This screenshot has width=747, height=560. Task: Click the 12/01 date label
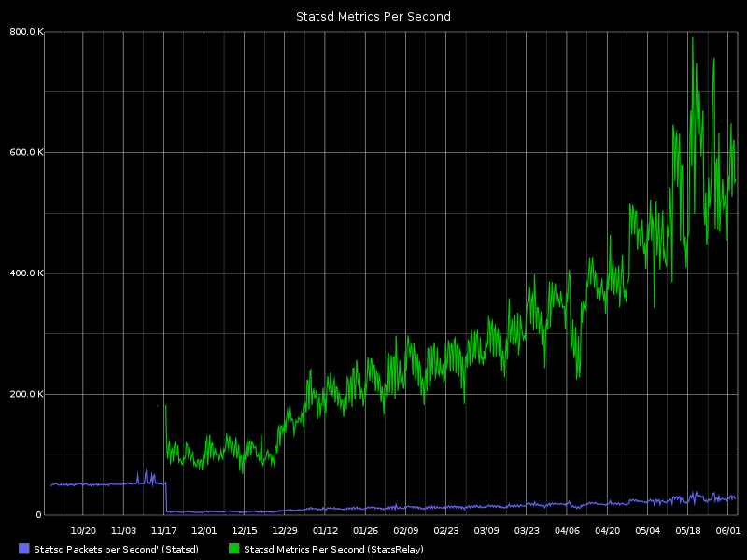coord(204,530)
